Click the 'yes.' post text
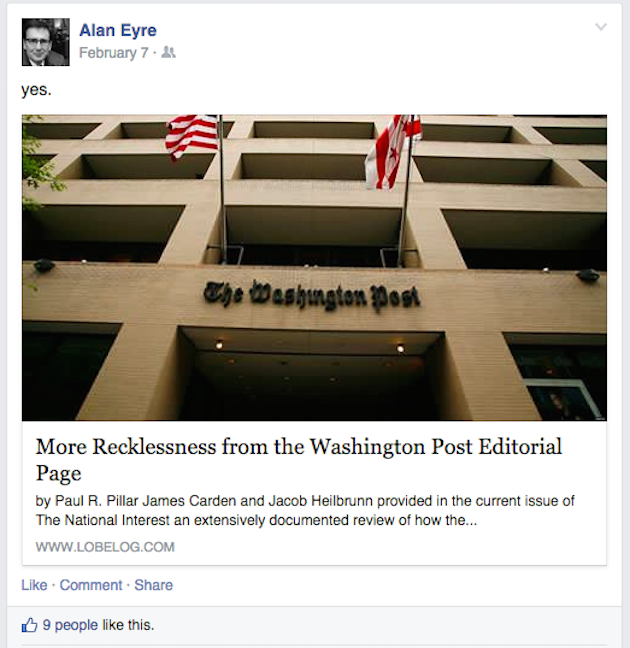Viewport: 630px width, 648px height. tap(37, 90)
